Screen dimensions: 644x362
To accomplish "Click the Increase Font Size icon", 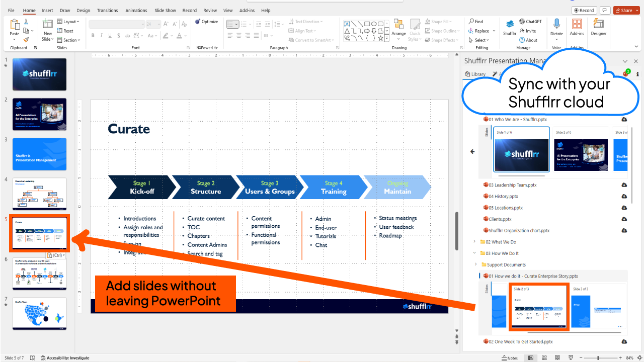I will [166, 24].
